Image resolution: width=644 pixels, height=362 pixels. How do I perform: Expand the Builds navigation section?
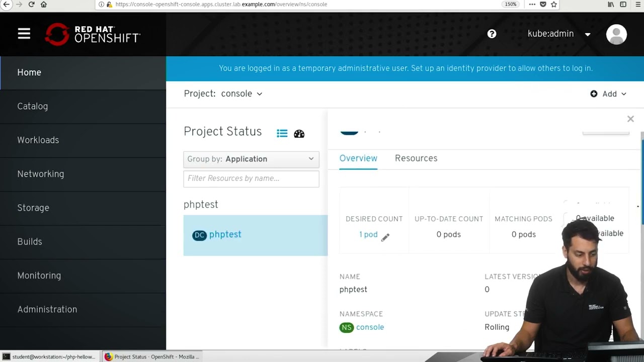(83, 241)
